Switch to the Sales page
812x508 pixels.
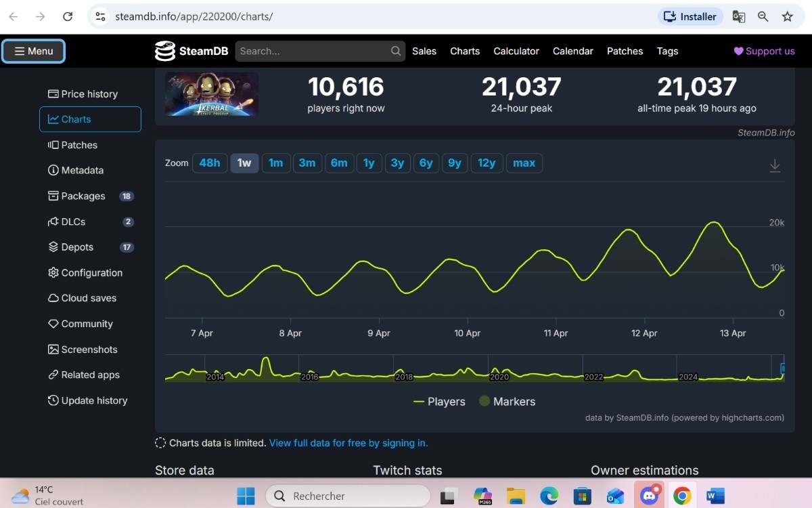pyautogui.click(x=424, y=51)
